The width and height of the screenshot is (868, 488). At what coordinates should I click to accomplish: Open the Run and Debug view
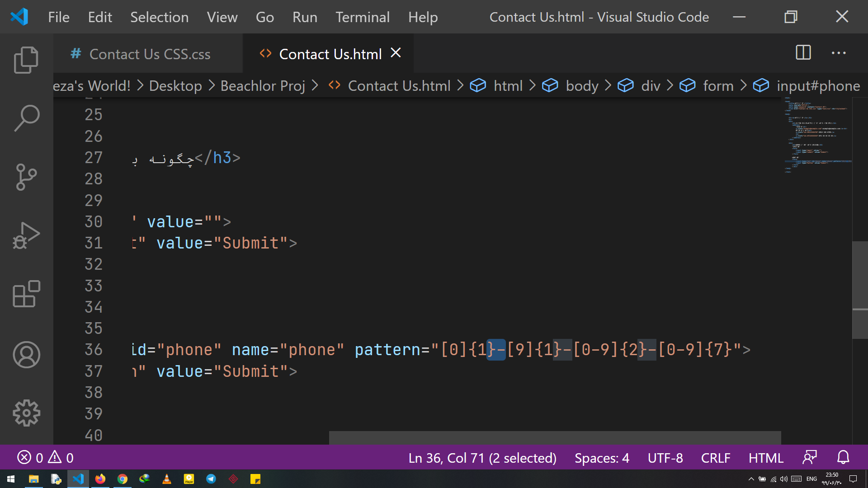26,235
